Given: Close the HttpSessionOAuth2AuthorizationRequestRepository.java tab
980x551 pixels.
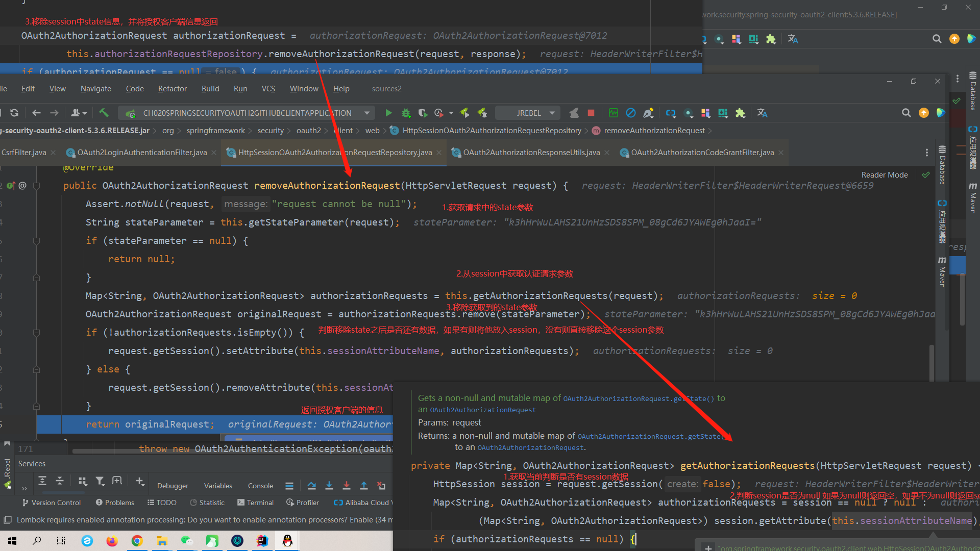Looking at the screenshot, I should pyautogui.click(x=439, y=153).
